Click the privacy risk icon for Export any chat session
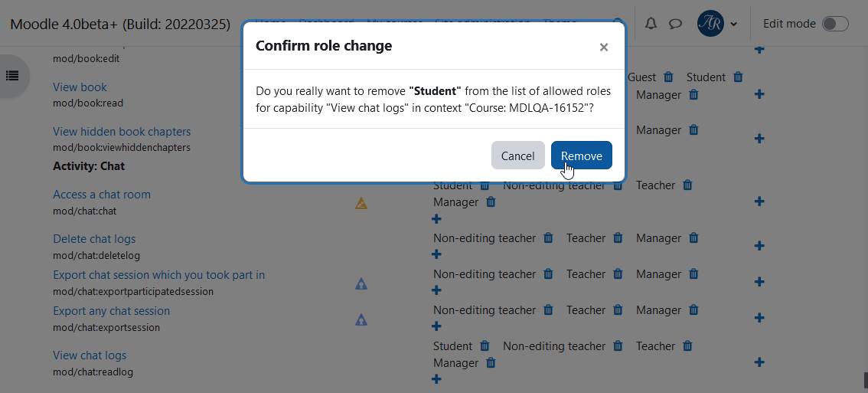Viewport: 868px width, 393px height. click(361, 319)
